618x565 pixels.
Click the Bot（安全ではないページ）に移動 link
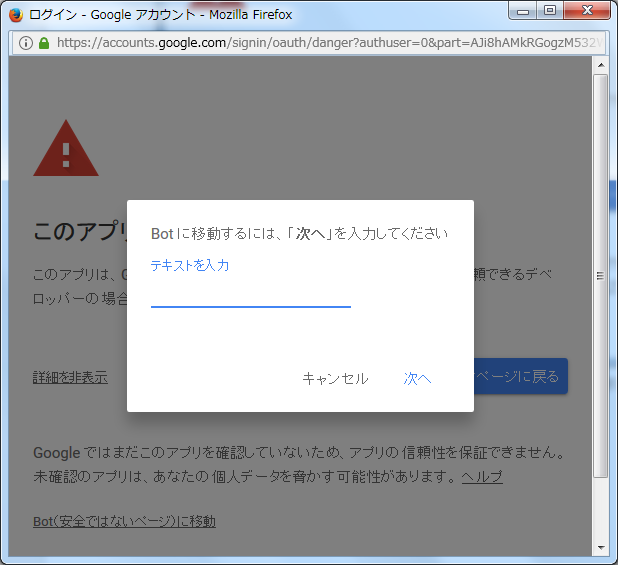coord(124,521)
